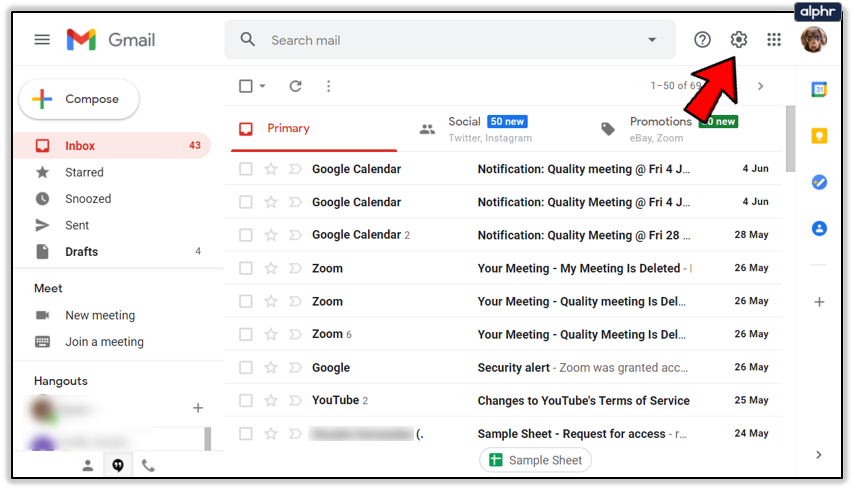Mark the YouTube email as important
The image size is (854, 490).
click(x=295, y=401)
